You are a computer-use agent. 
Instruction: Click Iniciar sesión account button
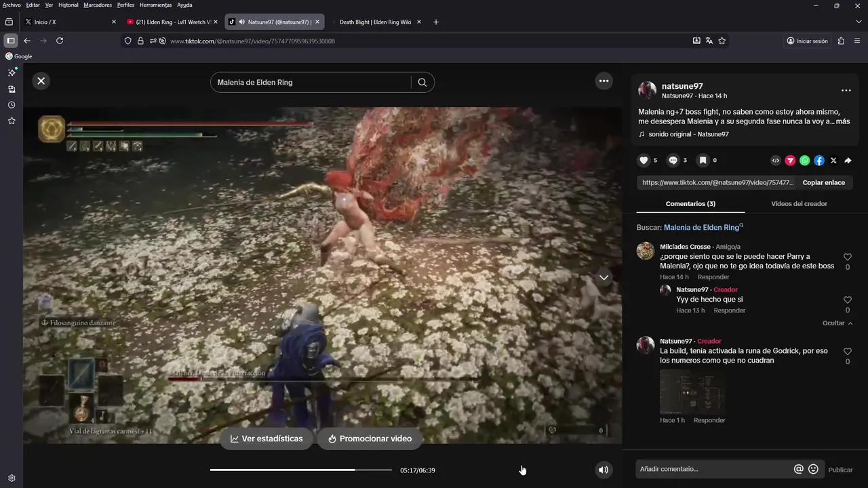coord(807,41)
